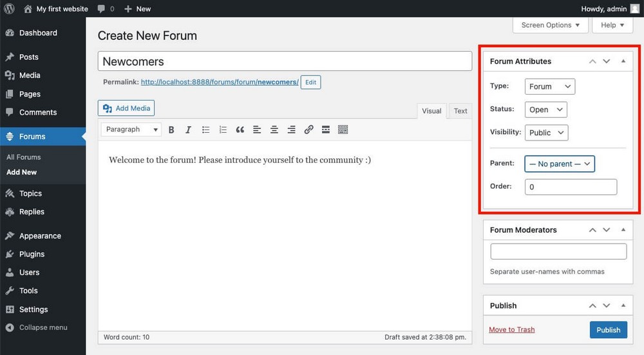Expand Screen Options panel

pyautogui.click(x=551, y=25)
